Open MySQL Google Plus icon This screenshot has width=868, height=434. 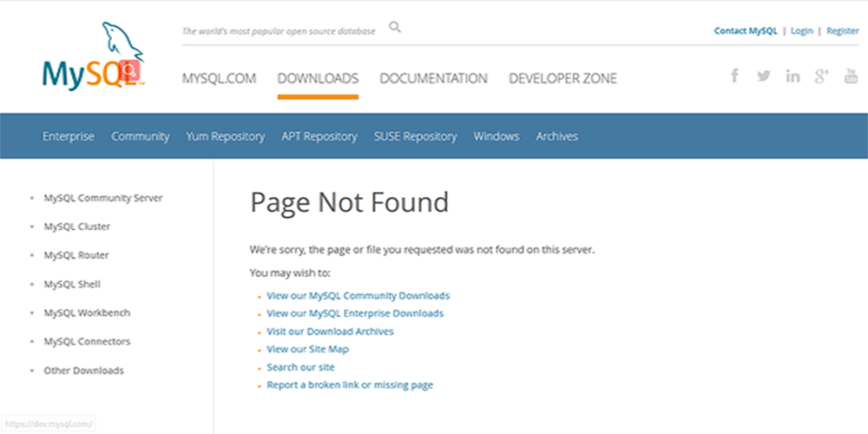[x=821, y=76]
